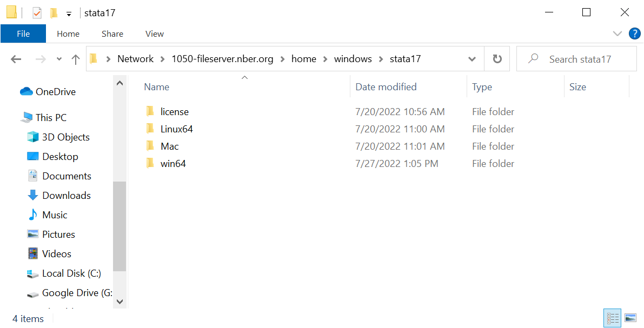Switch to large thumbnails view icon
644x328 pixels.
coord(630,318)
